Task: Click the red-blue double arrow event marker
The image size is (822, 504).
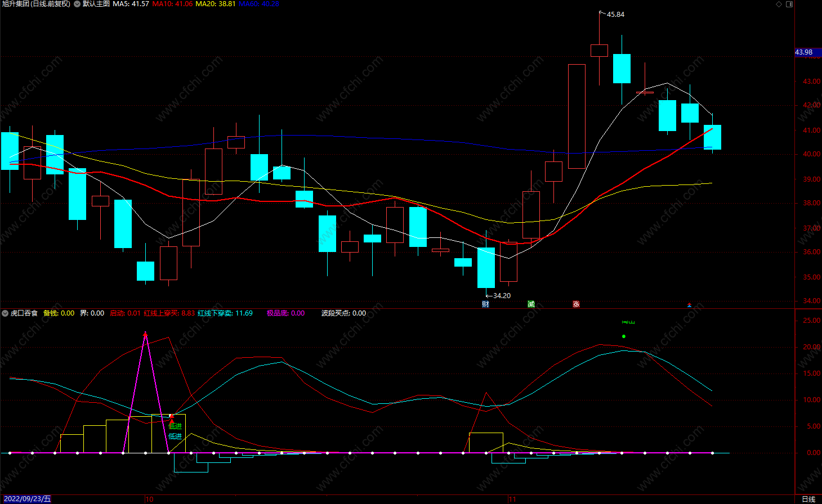Action: tap(689, 305)
